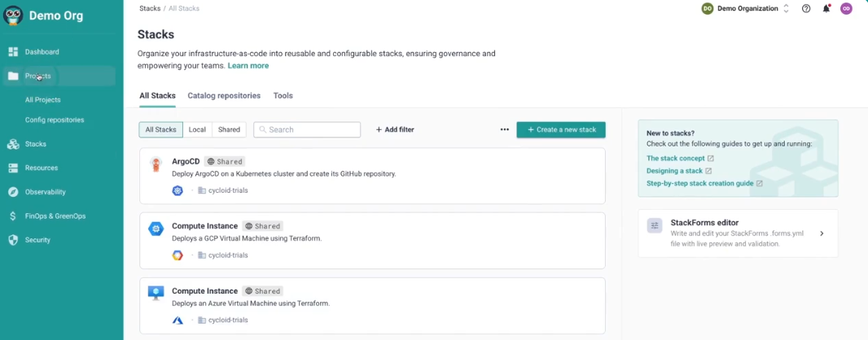
Task: Click the Create a new stack button
Action: pyautogui.click(x=561, y=129)
